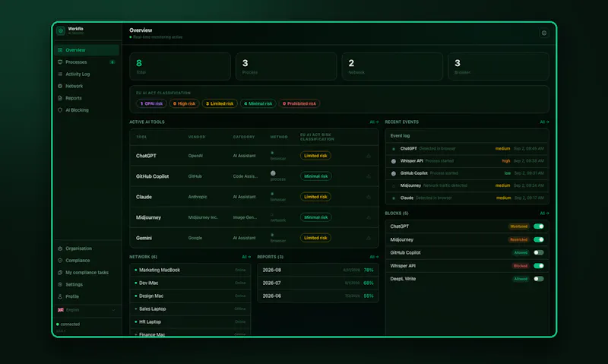Viewport: 608px width, 364px height.
Task: Click the Processes monitor icon in sidebar
Action: tap(60, 62)
